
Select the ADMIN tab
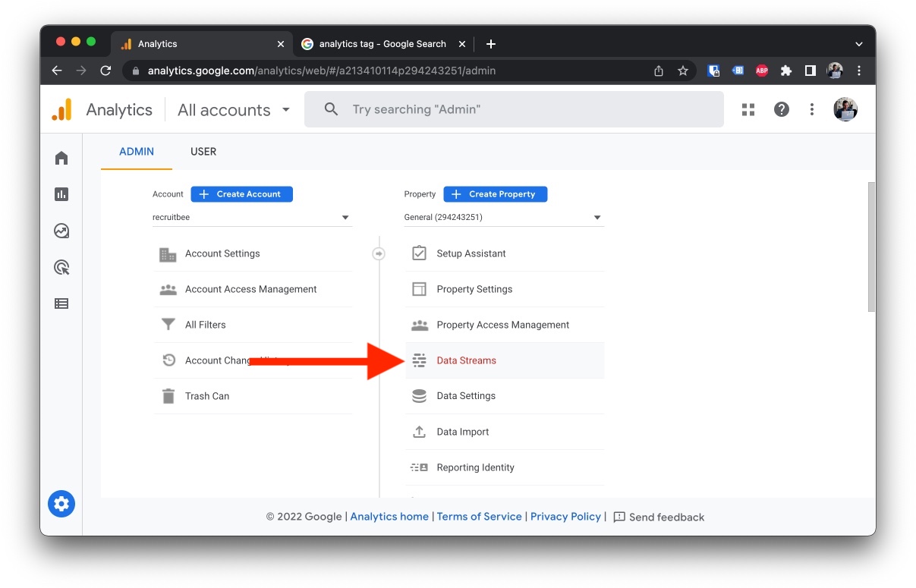(136, 151)
